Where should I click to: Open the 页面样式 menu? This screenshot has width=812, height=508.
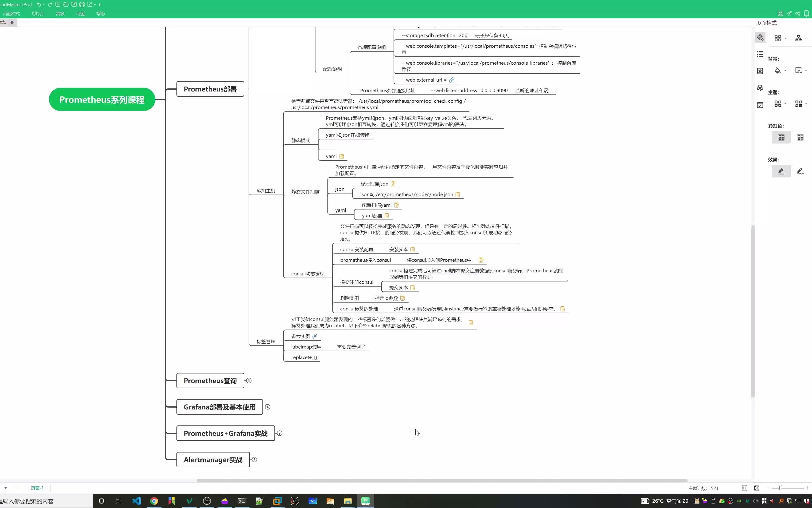12,14
